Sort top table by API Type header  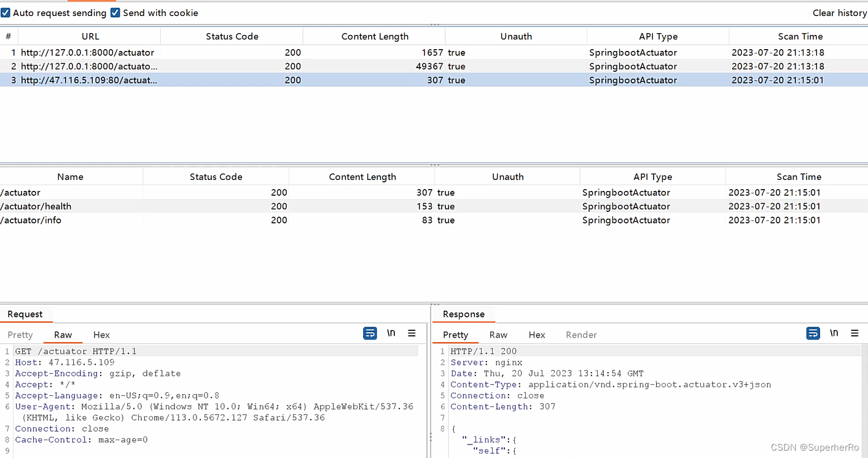click(658, 36)
